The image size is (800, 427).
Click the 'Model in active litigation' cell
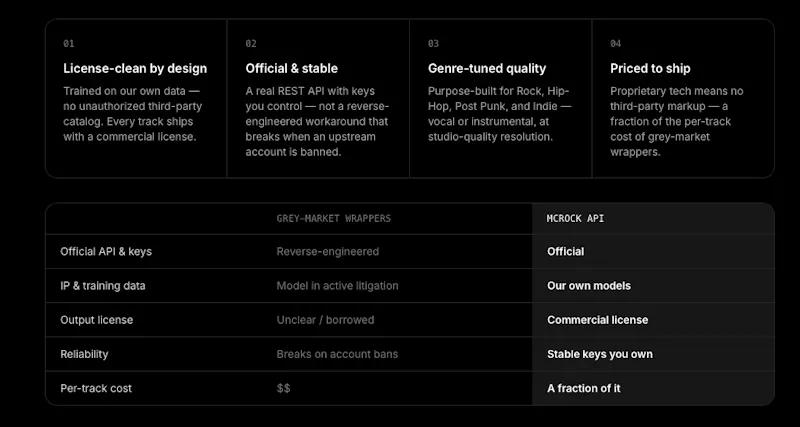[x=337, y=286]
